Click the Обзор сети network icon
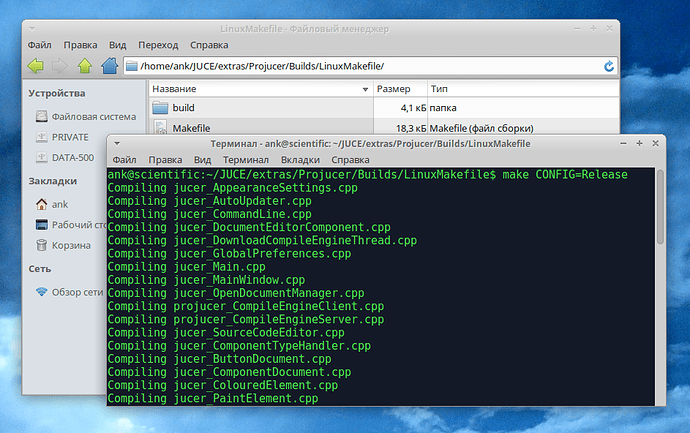This screenshot has height=433, width=690. pos(41,292)
